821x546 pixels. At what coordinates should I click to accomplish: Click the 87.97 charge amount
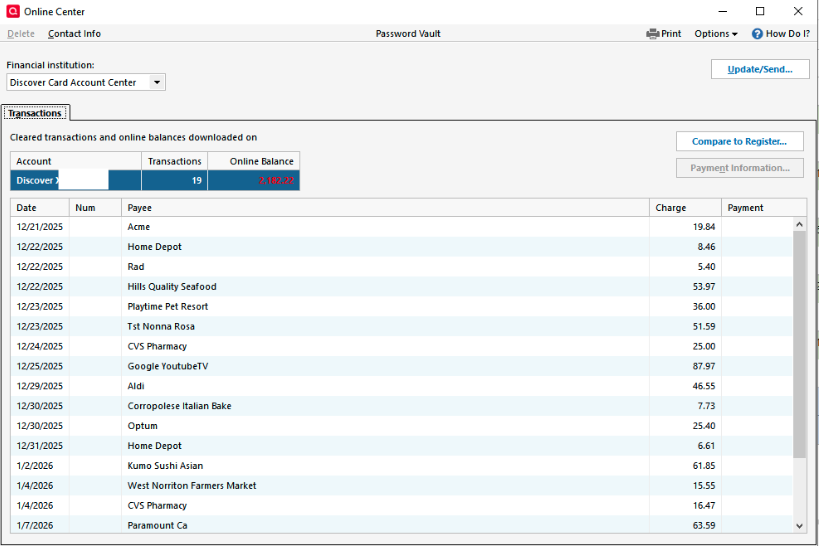(704, 366)
